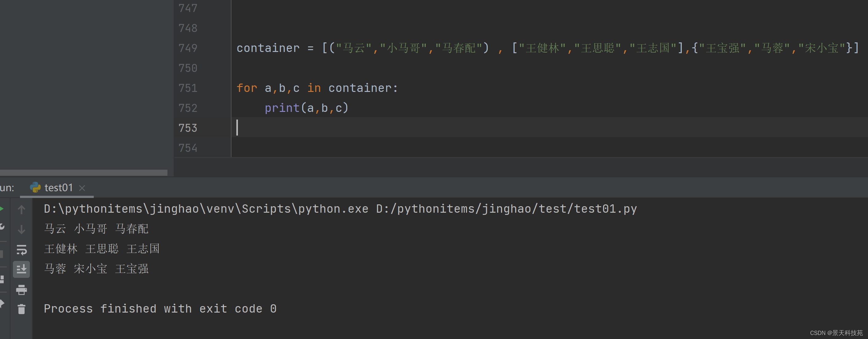The width and height of the screenshot is (868, 339).
Task: Click the string "王思聪" in the code
Action: point(598,48)
